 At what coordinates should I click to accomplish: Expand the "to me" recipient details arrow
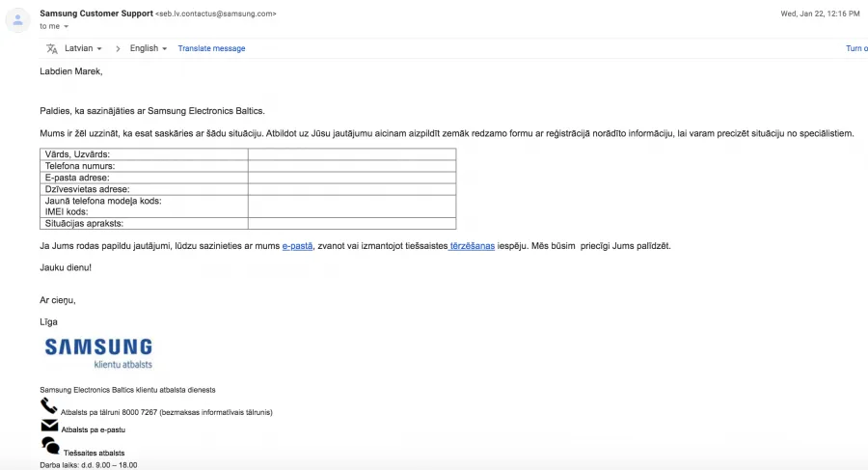pos(66,27)
